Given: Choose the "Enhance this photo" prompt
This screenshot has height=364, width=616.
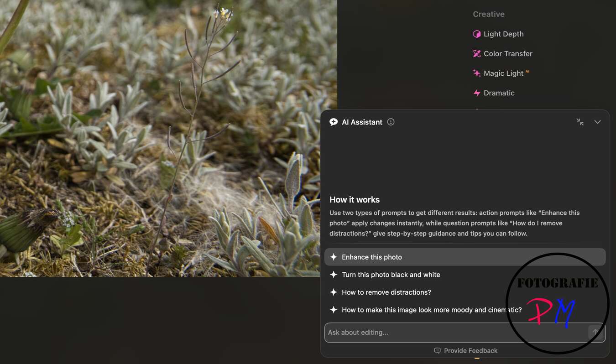Looking at the screenshot, I should [x=372, y=257].
